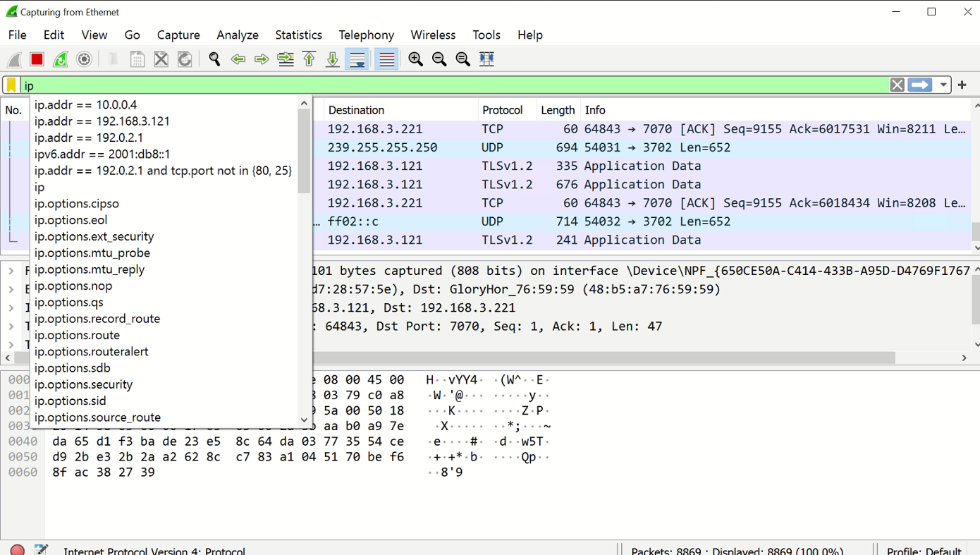Clear the display filter field

pyautogui.click(x=897, y=85)
